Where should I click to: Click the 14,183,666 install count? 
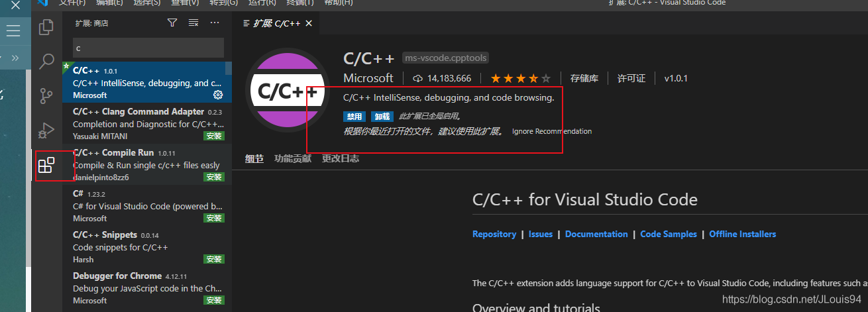pyautogui.click(x=449, y=78)
